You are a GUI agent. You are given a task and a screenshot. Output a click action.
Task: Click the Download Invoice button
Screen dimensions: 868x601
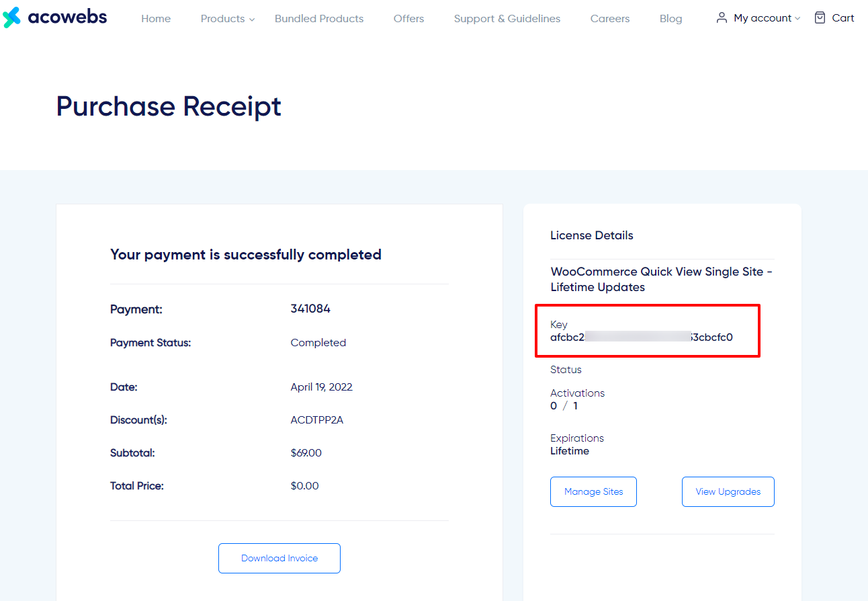click(x=279, y=558)
